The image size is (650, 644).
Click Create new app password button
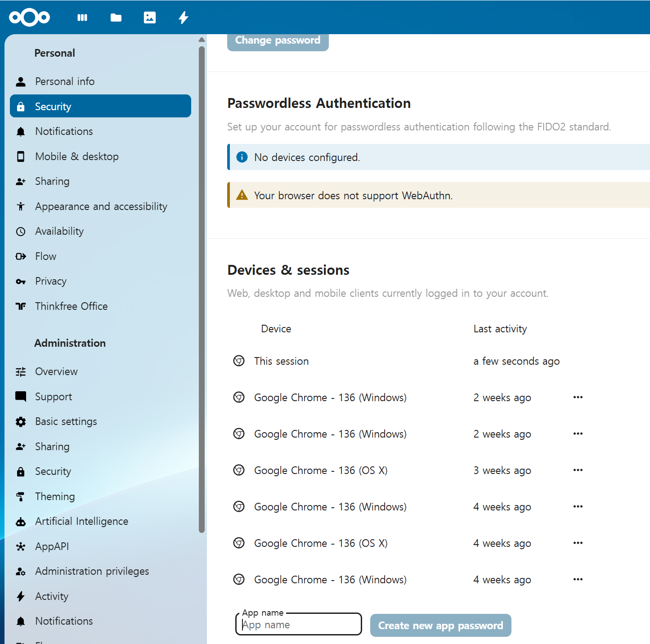(441, 625)
